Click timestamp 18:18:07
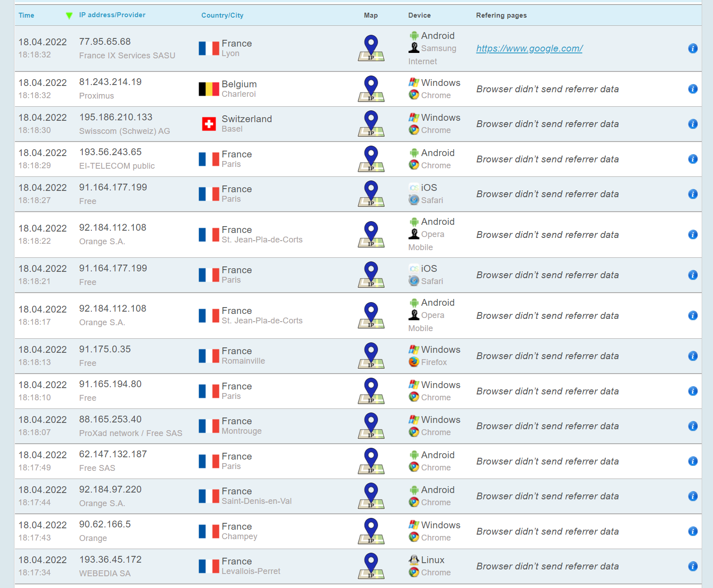The width and height of the screenshot is (713, 588). [34, 432]
